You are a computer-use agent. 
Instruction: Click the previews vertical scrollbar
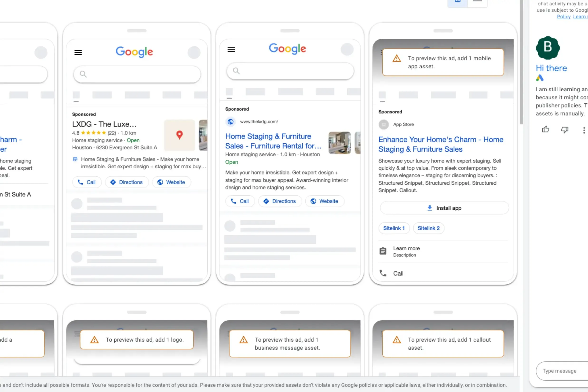point(521,62)
